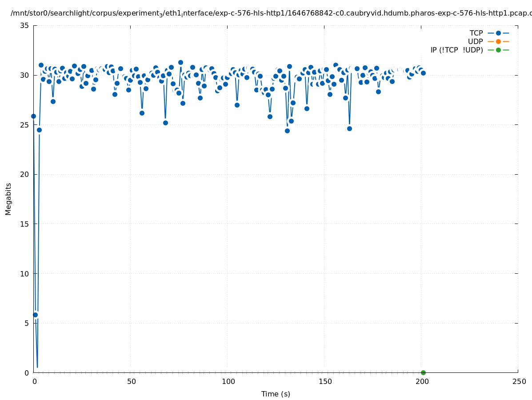
Task: Click the 20 tick on the y-axis
Action: pos(24,175)
